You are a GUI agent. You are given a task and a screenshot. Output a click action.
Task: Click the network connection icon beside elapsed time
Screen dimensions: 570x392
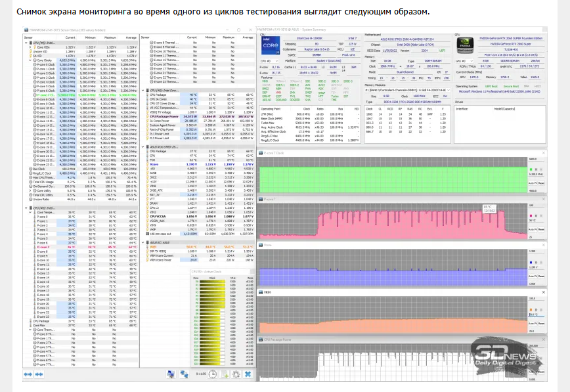point(185,374)
